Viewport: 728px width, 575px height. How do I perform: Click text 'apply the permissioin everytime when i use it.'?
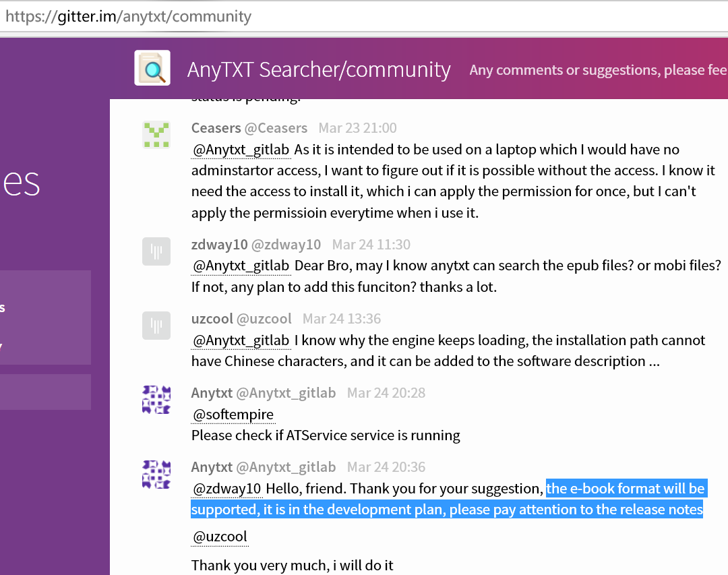[x=335, y=213]
